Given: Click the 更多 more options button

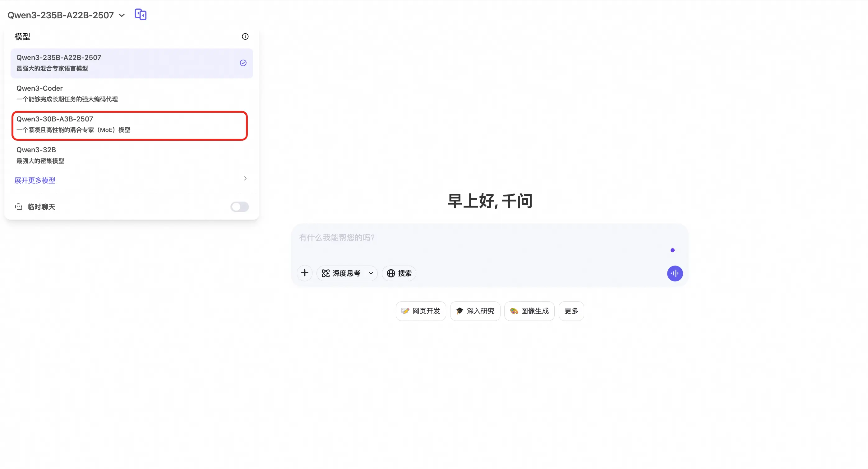Looking at the screenshot, I should [571, 311].
